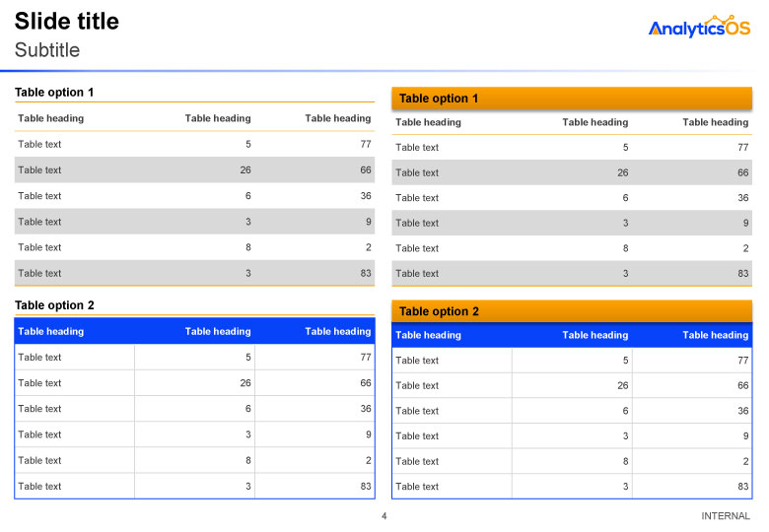Click value 83 in orange-banner Table option 2
Image resolution: width=769 pixels, height=532 pixels.
(x=743, y=487)
